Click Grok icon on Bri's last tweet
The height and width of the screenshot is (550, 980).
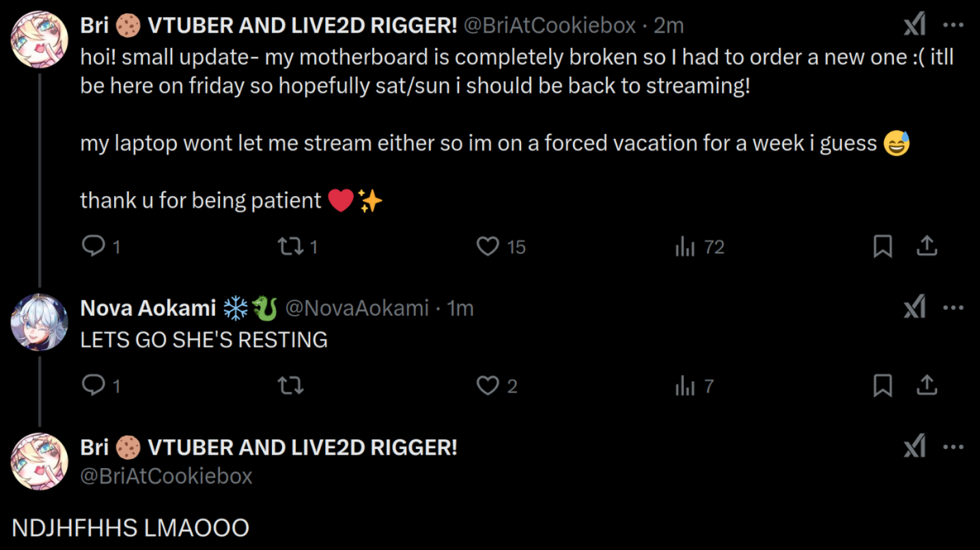pos(914,448)
